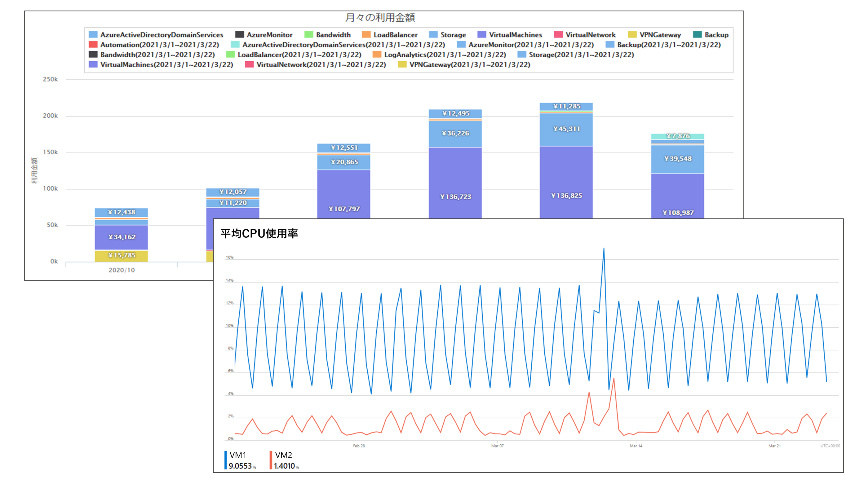Toggle the VirtualMachines legend item
Screen dimensions: 868x488
515,35
